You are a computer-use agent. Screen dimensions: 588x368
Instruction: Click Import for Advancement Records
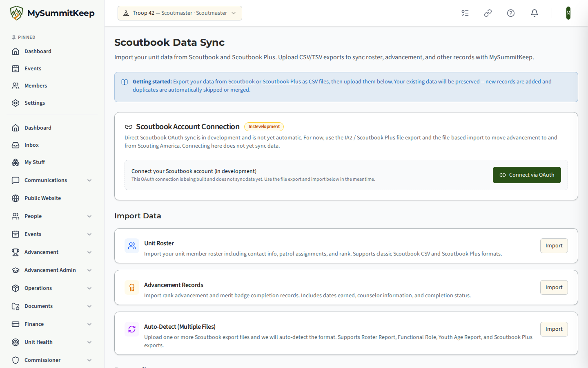pyautogui.click(x=554, y=287)
